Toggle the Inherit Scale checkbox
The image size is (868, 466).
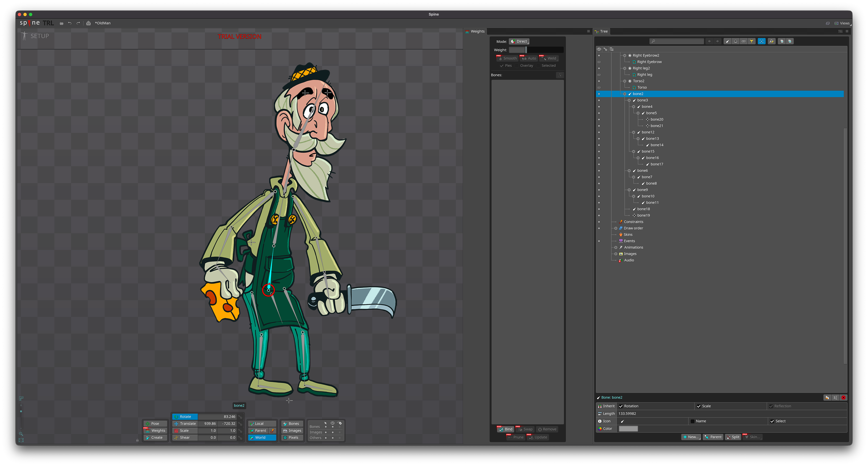click(x=698, y=406)
